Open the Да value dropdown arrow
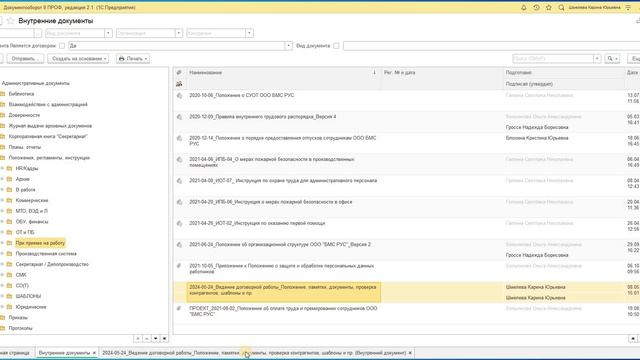The height and width of the screenshot is (360, 640). coord(289,46)
